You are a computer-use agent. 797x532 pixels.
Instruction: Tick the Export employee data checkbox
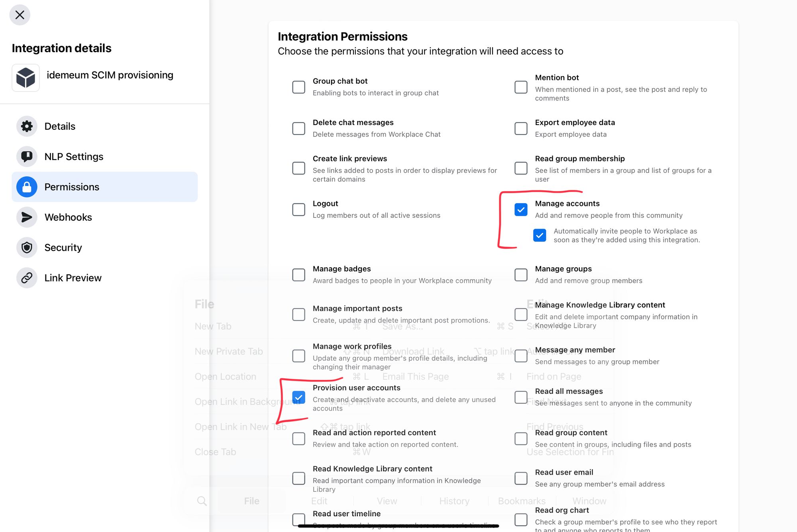click(521, 128)
